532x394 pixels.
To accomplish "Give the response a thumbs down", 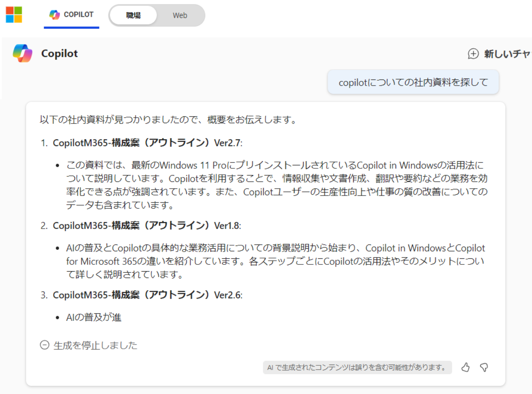I will 484,367.
